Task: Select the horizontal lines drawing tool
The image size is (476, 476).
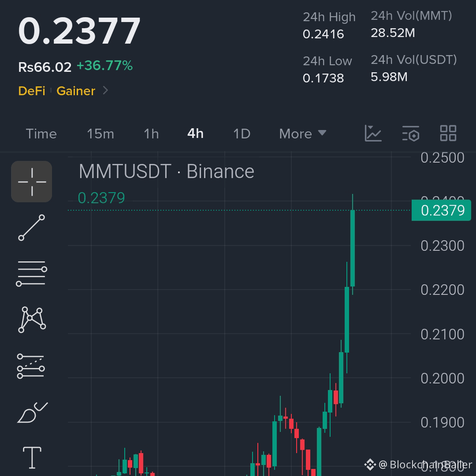Action: [x=32, y=274]
